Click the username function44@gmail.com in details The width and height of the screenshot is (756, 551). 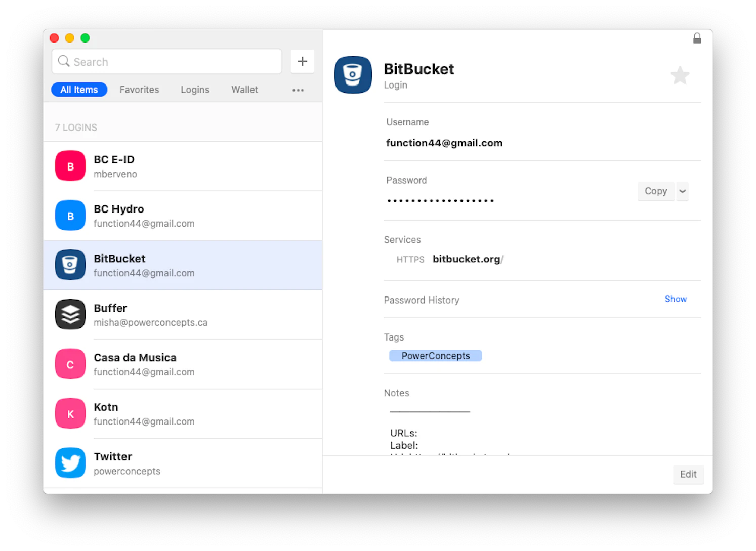444,143
